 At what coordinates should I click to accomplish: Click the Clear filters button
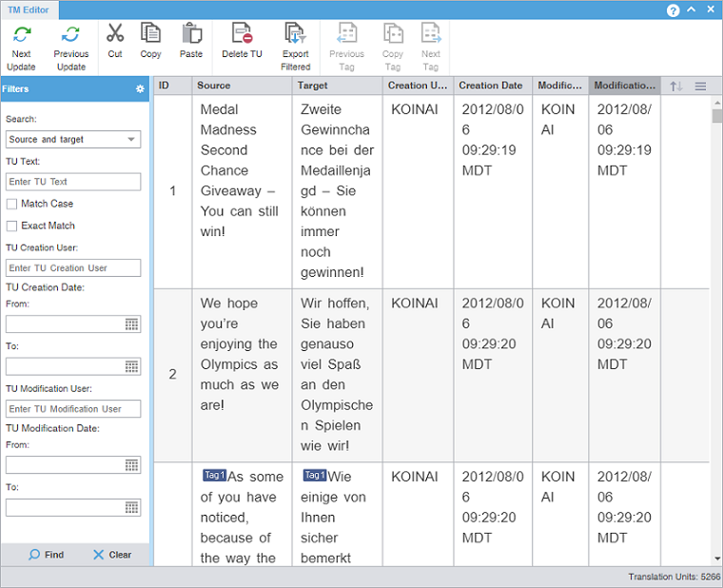(112, 555)
